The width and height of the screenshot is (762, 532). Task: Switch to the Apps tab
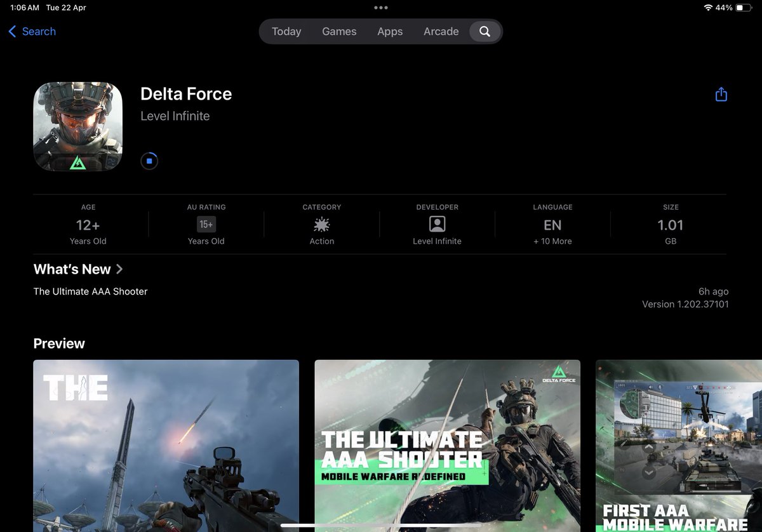pos(390,31)
